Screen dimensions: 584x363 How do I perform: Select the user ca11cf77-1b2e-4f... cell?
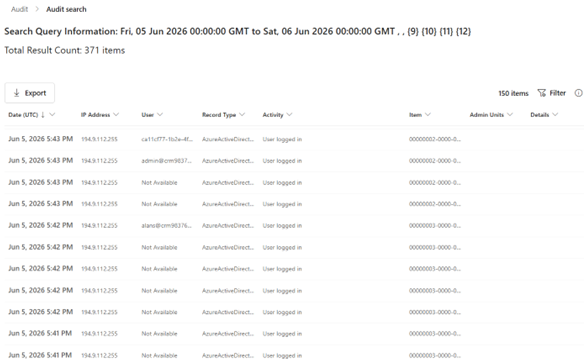pos(167,139)
